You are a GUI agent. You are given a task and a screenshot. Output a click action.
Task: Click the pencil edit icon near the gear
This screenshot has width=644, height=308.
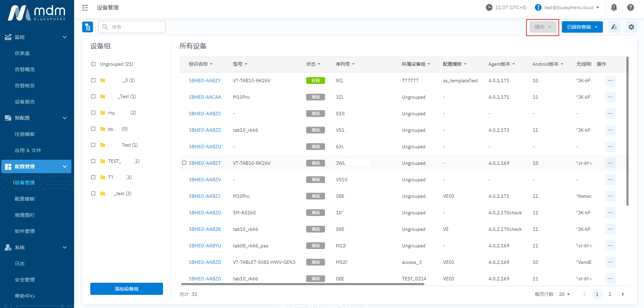(614, 27)
